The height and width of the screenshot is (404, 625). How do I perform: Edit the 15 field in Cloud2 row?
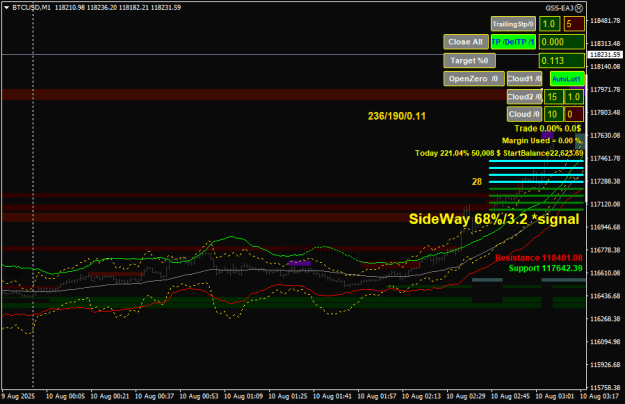coord(554,97)
